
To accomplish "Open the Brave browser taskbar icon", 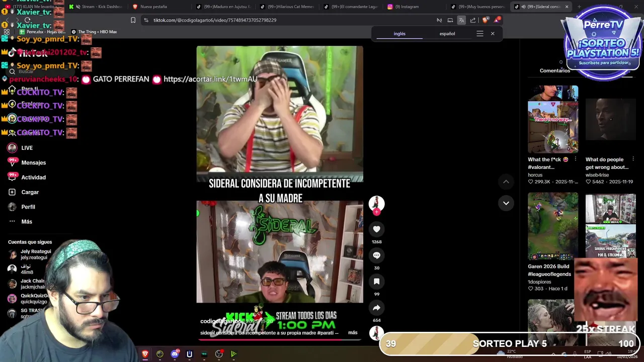I will (x=145, y=354).
